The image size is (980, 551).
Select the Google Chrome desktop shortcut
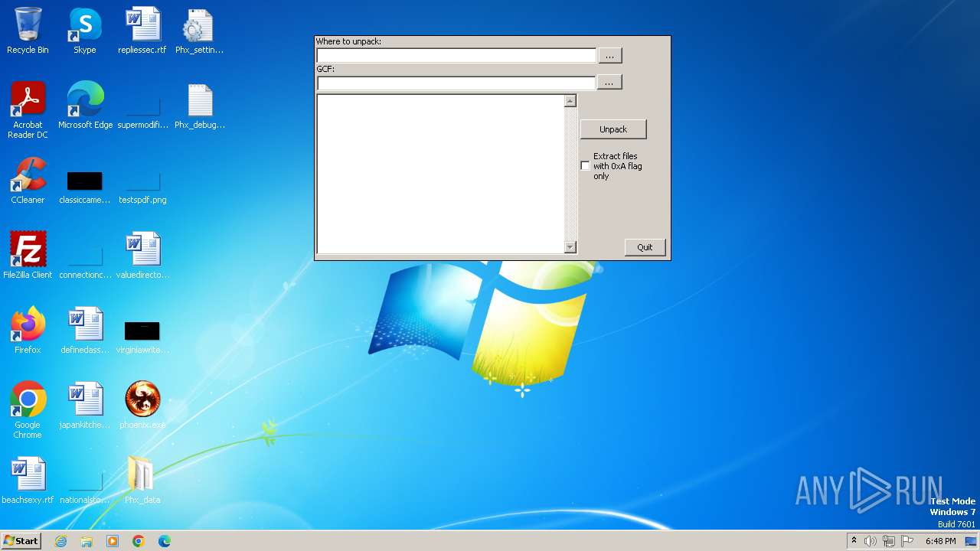point(28,410)
